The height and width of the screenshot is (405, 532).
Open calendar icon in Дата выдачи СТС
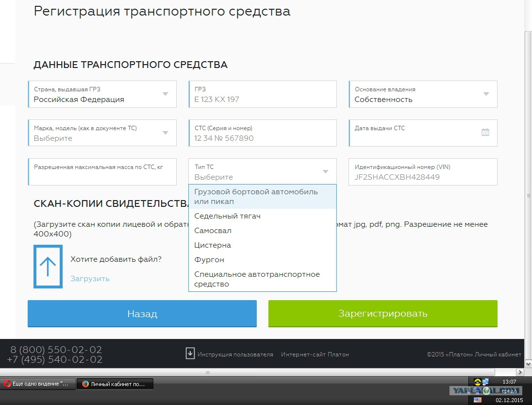(x=485, y=133)
